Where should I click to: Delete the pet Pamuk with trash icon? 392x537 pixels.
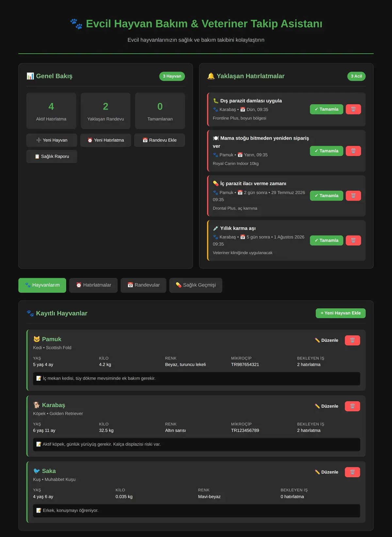(352, 340)
